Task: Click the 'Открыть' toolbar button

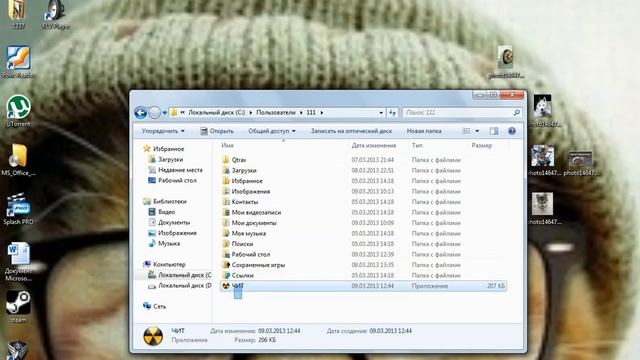Action: [217, 131]
